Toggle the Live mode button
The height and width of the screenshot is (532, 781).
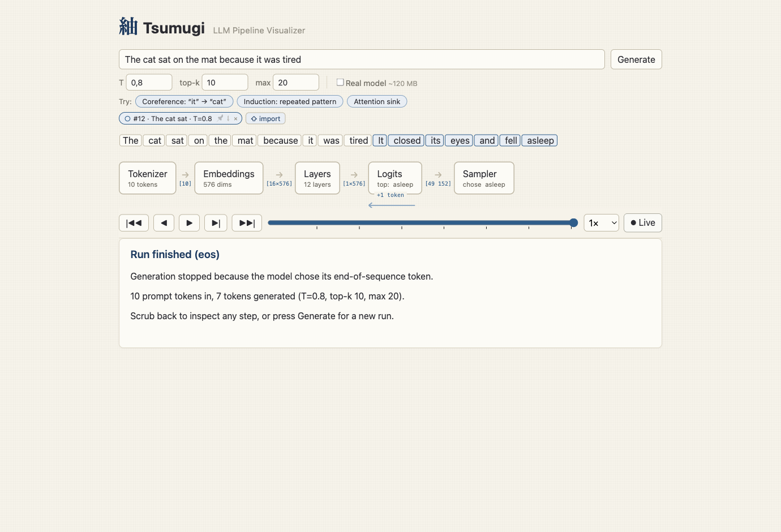point(642,223)
